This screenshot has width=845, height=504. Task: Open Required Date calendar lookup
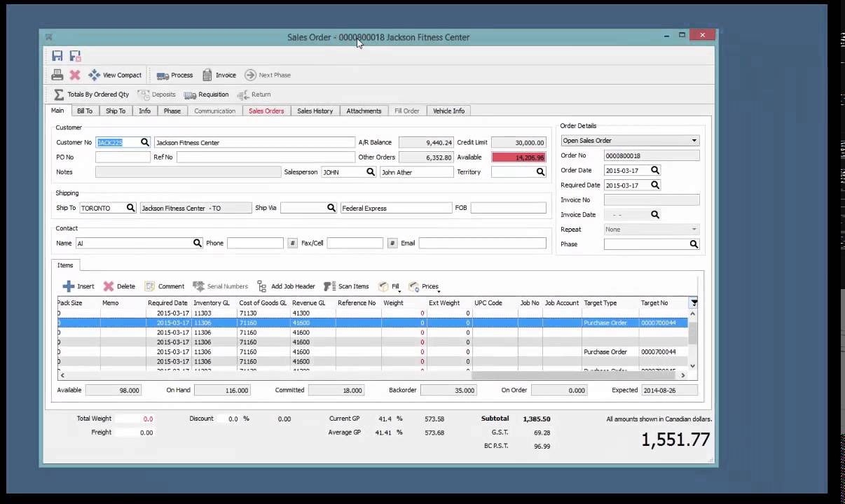tap(655, 185)
